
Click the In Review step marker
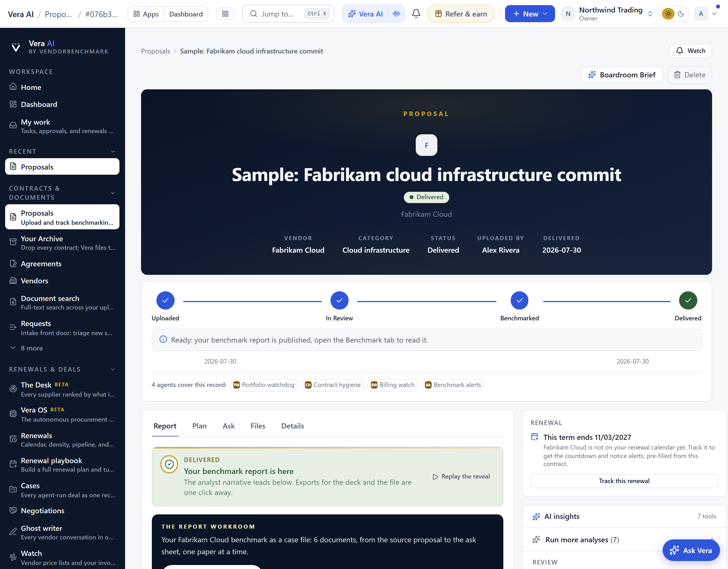click(339, 300)
